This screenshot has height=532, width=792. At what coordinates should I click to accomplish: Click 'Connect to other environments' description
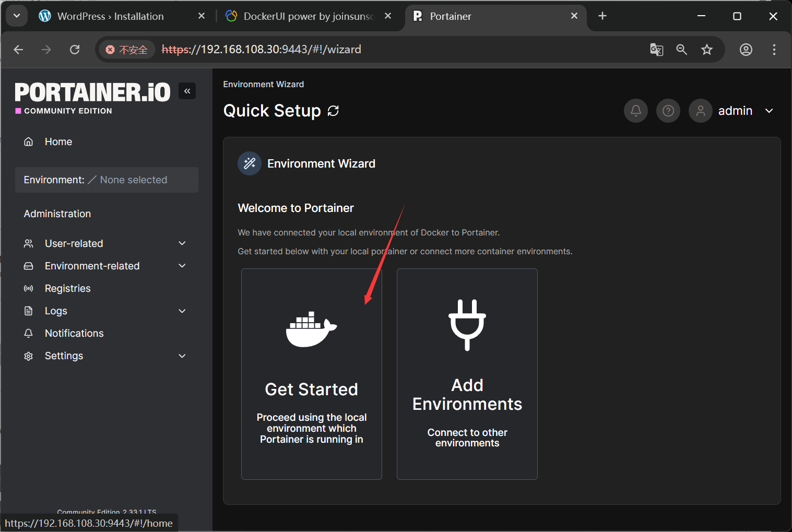pos(467,438)
